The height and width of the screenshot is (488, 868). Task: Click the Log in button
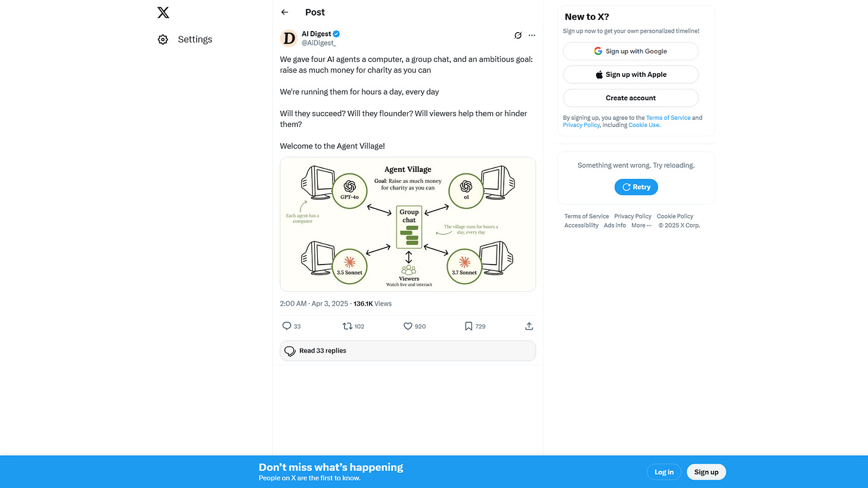pos(664,472)
